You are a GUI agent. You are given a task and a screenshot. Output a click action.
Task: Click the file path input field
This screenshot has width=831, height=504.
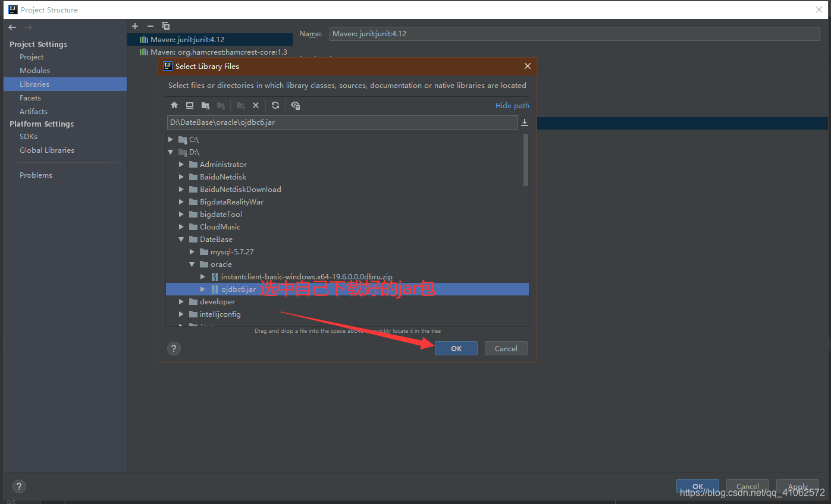tap(342, 122)
